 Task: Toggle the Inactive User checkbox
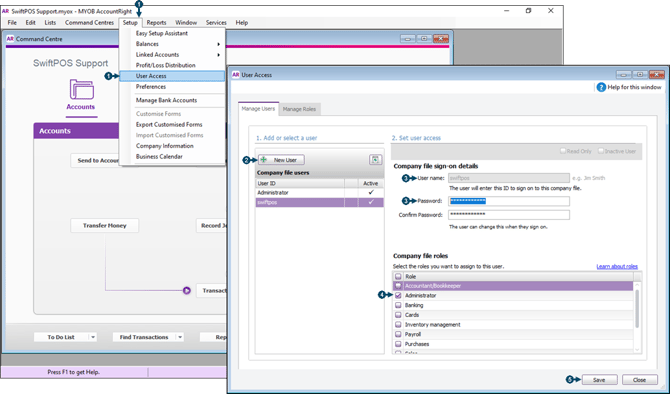coord(601,151)
